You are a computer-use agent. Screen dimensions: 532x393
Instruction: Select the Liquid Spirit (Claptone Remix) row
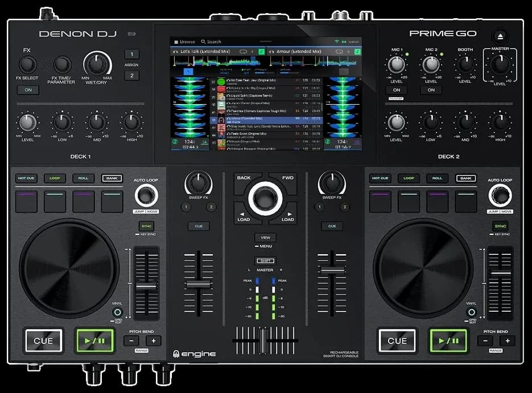click(265, 97)
